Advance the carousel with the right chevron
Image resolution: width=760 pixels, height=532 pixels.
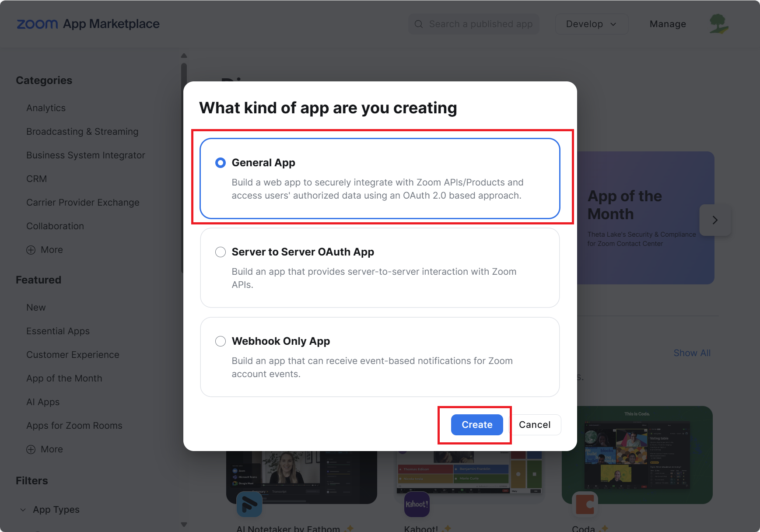point(715,220)
